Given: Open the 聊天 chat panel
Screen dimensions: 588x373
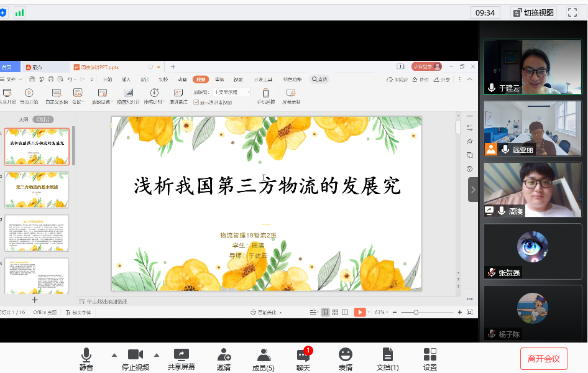Looking at the screenshot, I should click(x=303, y=359).
